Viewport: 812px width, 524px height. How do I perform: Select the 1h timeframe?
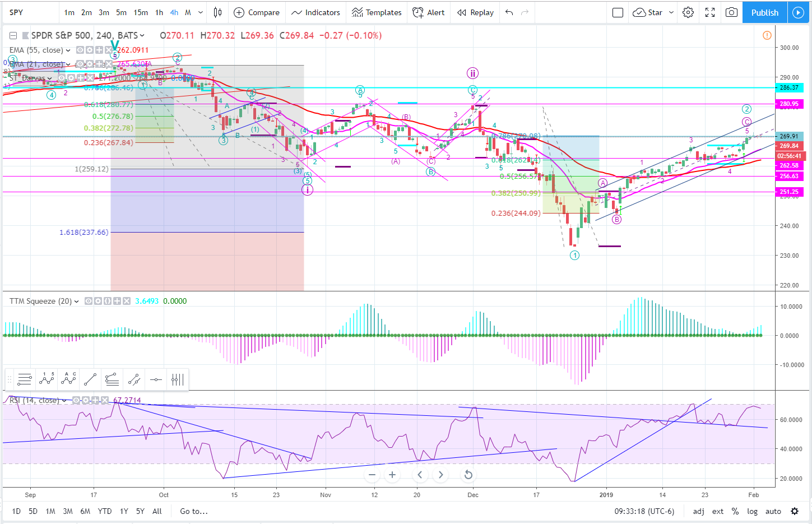pyautogui.click(x=159, y=12)
